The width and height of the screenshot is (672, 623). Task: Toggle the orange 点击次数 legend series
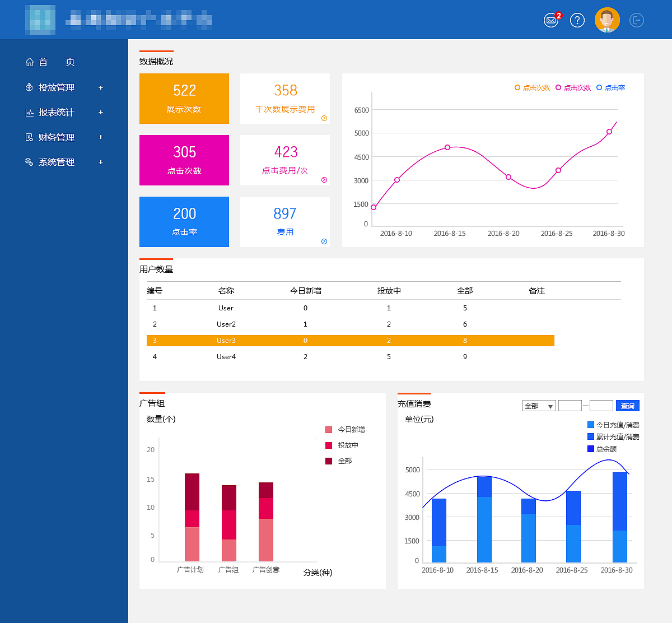[532, 88]
